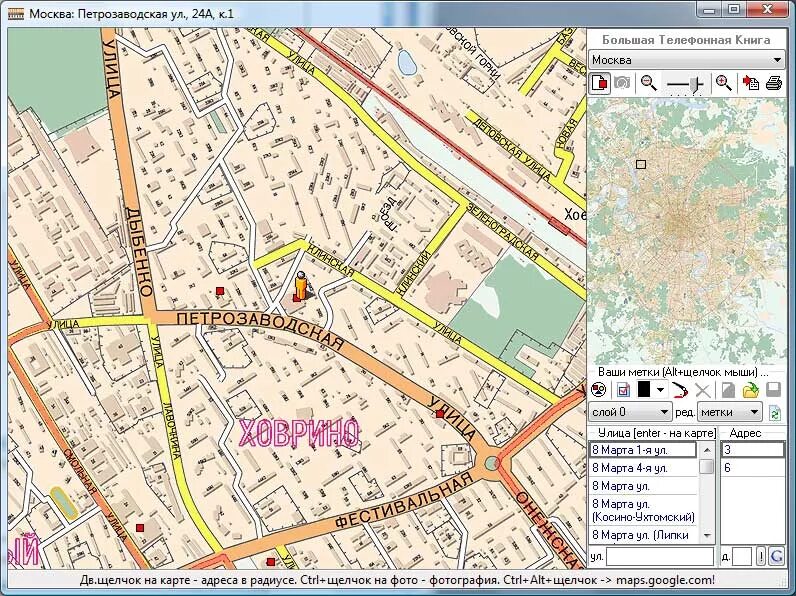This screenshot has height=596, width=796.
Task: Select '8 Марта 1-я ул.' in street list
Action: (x=643, y=450)
